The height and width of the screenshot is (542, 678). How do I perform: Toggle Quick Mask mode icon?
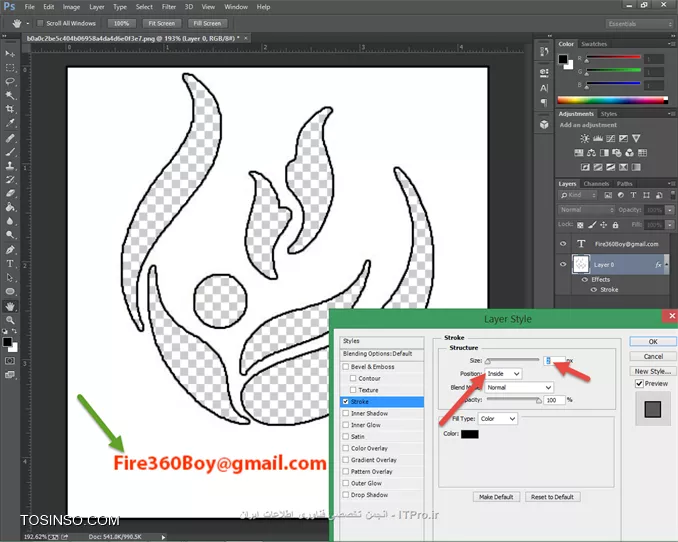(x=10, y=360)
